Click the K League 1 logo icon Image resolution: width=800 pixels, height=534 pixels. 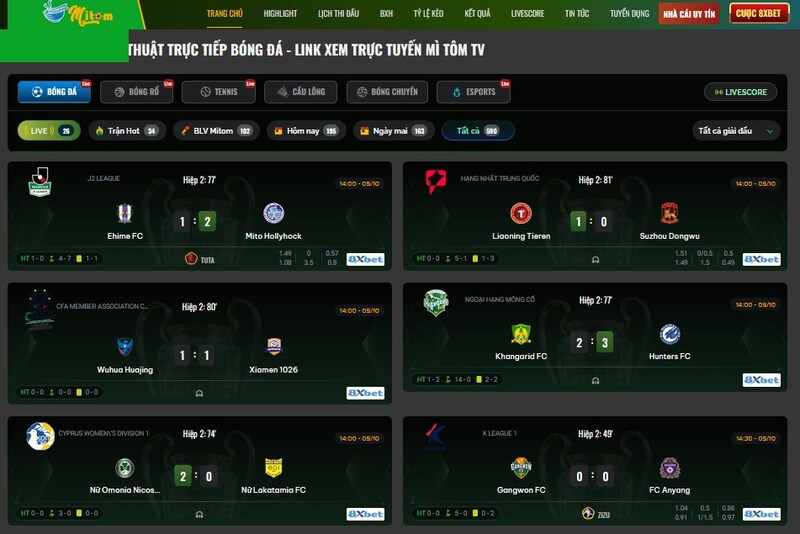pos(435,437)
